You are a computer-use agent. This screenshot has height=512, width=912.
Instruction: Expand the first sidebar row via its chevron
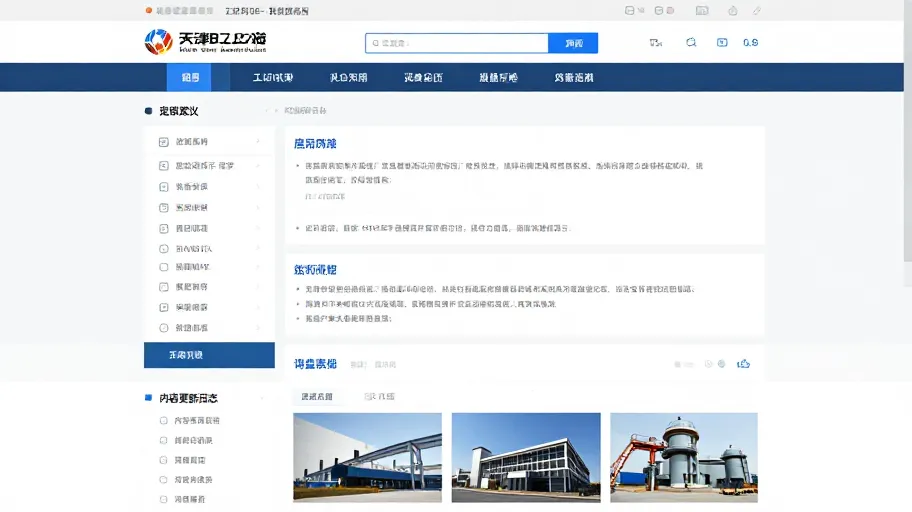pos(258,141)
